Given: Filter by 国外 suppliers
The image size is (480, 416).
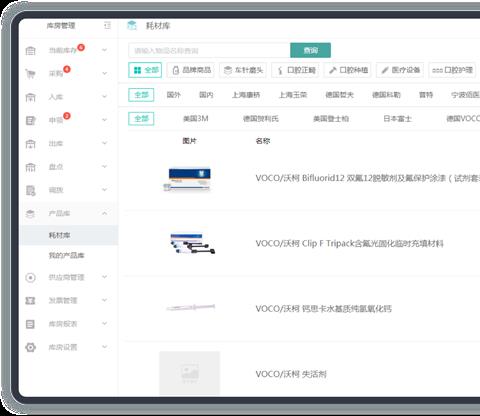Looking at the screenshot, I should pyautogui.click(x=173, y=95).
